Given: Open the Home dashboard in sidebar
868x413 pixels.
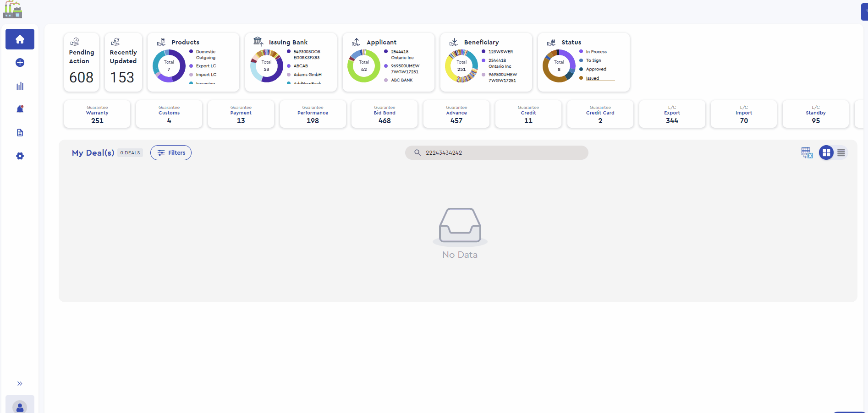Looking at the screenshot, I should tap(20, 39).
